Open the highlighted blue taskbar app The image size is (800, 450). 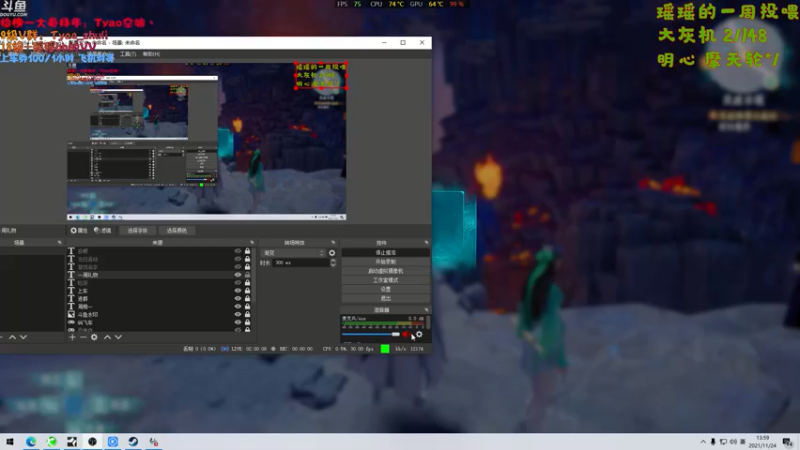click(x=113, y=442)
